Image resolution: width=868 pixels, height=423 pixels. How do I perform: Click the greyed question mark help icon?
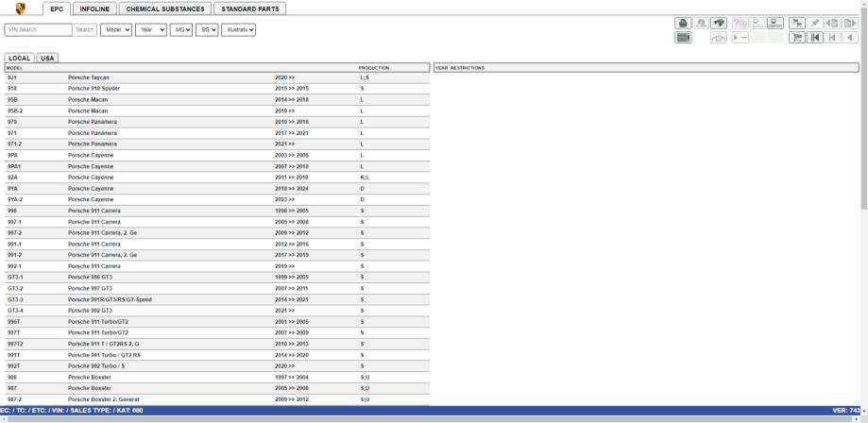point(740,23)
